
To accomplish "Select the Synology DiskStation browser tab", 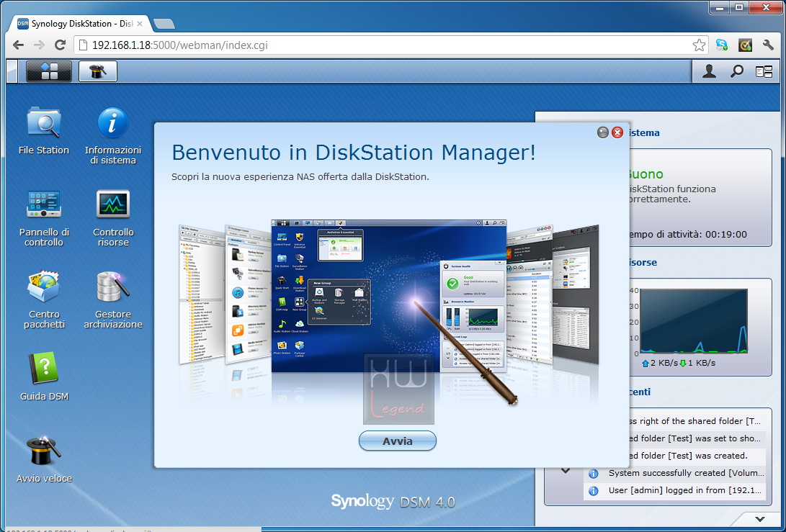I will (x=80, y=24).
